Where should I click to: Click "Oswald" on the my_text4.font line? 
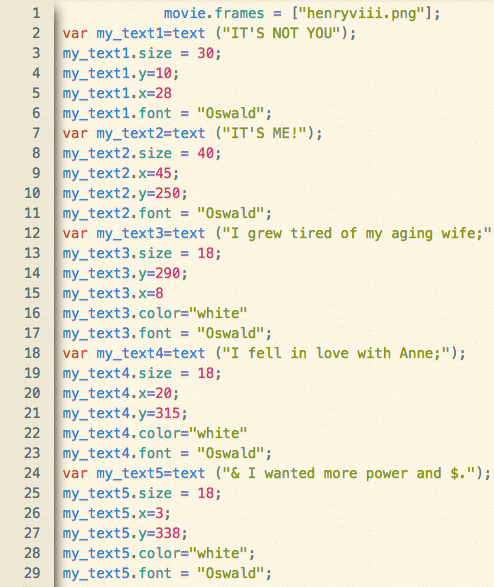click(231, 453)
